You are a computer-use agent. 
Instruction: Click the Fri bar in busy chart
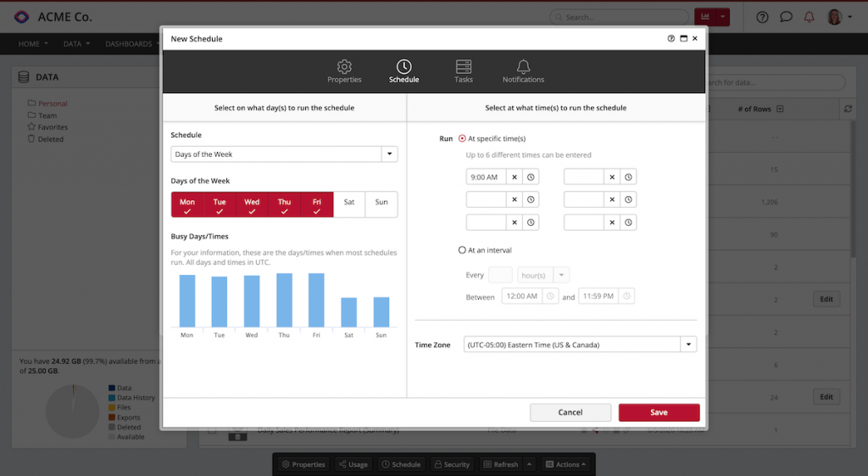tap(316, 300)
